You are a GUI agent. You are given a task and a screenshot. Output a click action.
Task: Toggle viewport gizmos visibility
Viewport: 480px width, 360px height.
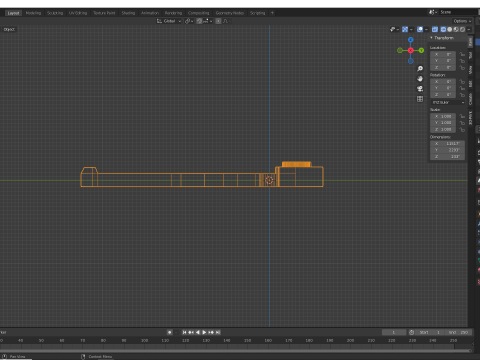tap(405, 29)
